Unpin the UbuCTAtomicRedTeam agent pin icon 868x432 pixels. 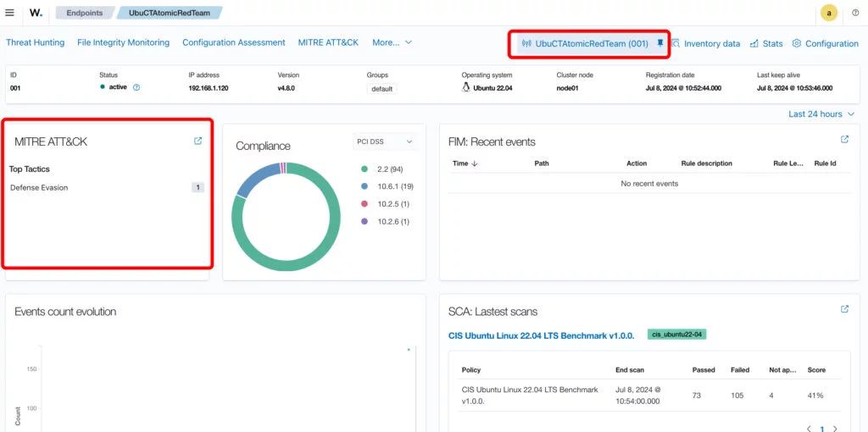[660, 43]
